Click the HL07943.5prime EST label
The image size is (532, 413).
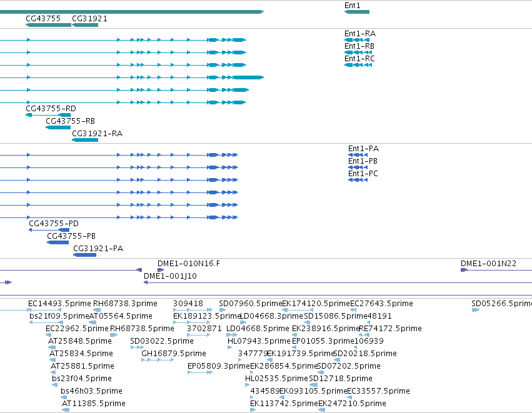[259, 341]
